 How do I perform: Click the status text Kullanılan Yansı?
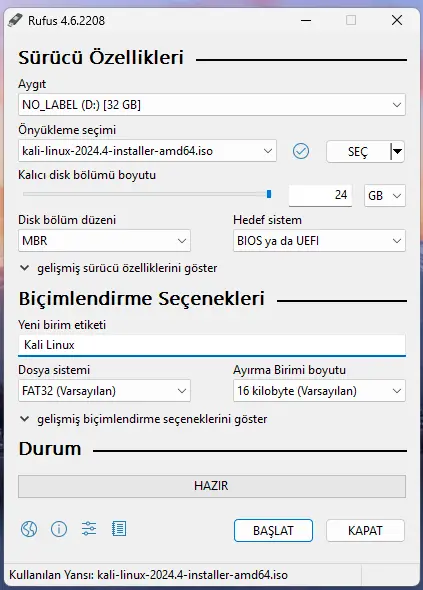pos(148,575)
